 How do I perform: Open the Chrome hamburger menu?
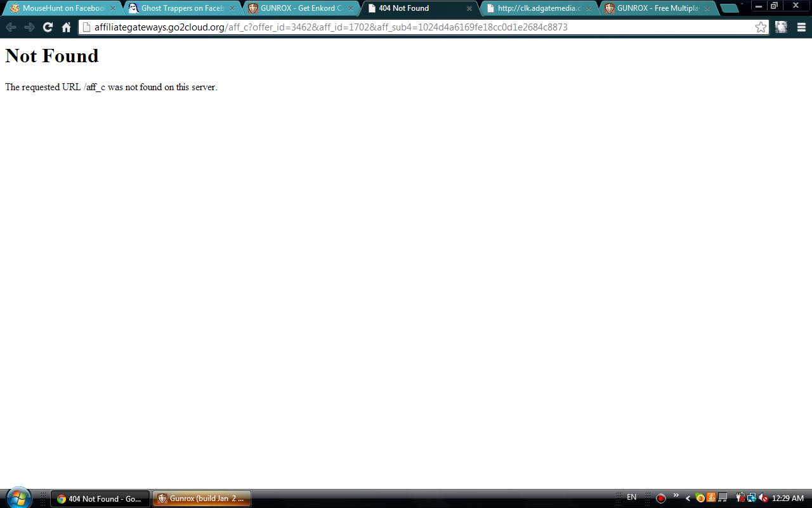click(x=801, y=27)
